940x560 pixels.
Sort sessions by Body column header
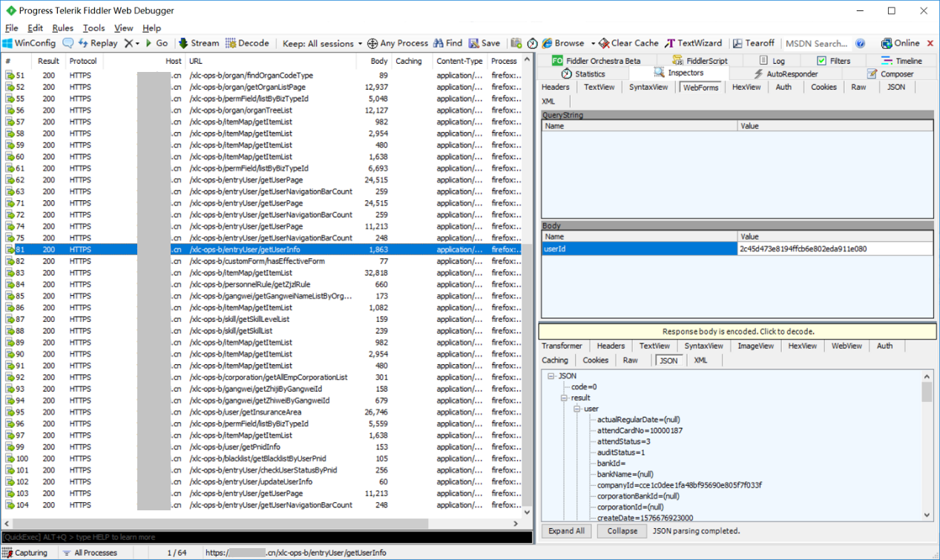[x=374, y=61]
